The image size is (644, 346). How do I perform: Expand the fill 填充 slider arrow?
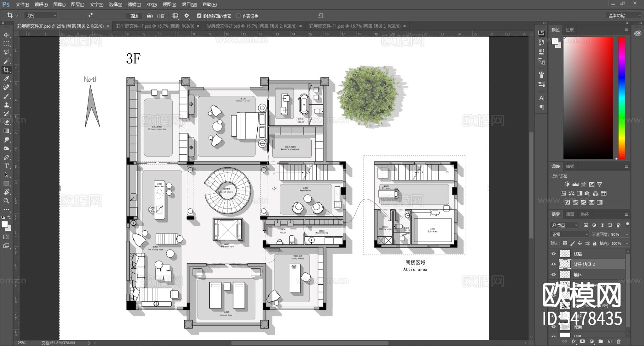click(x=627, y=244)
